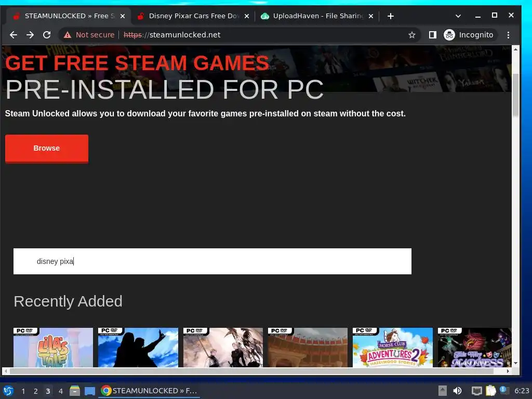Switch to workspace 4 in taskbar
The height and width of the screenshot is (399, 532).
60,391
